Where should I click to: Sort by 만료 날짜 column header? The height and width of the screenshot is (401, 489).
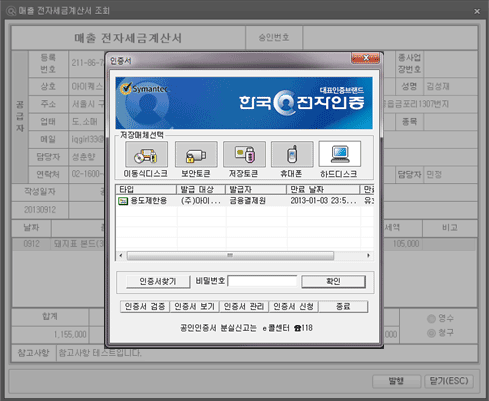pos(323,189)
